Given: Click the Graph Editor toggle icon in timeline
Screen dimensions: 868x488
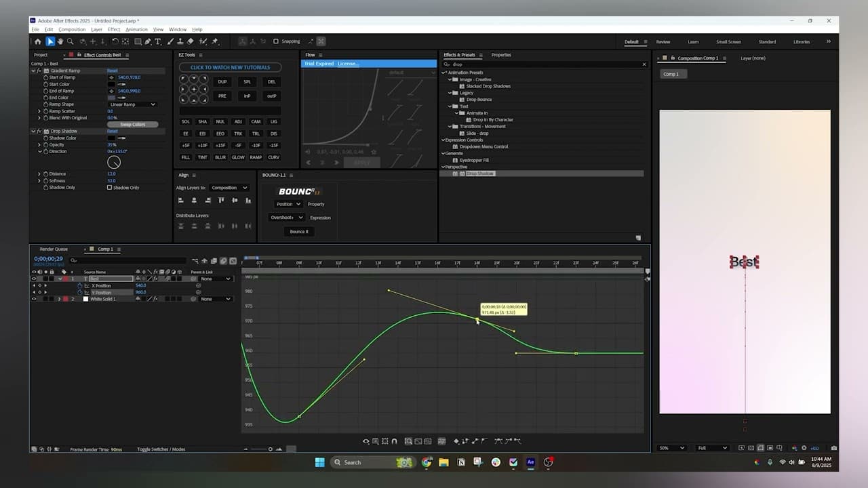Looking at the screenshot, I should click(x=233, y=261).
